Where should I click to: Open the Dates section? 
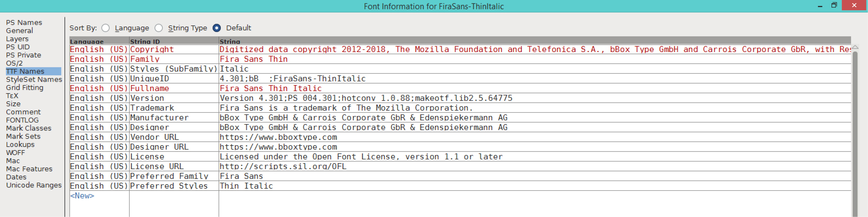pyautogui.click(x=16, y=177)
